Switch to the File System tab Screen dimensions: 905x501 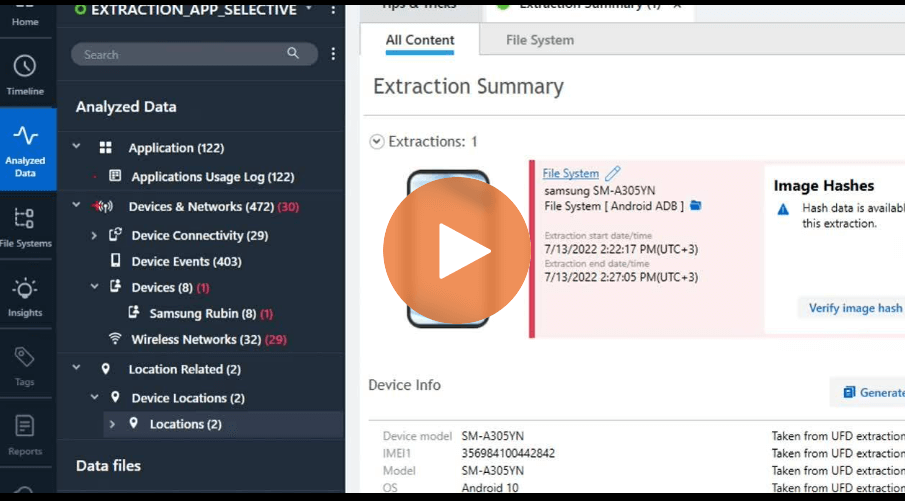click(540, 40)
